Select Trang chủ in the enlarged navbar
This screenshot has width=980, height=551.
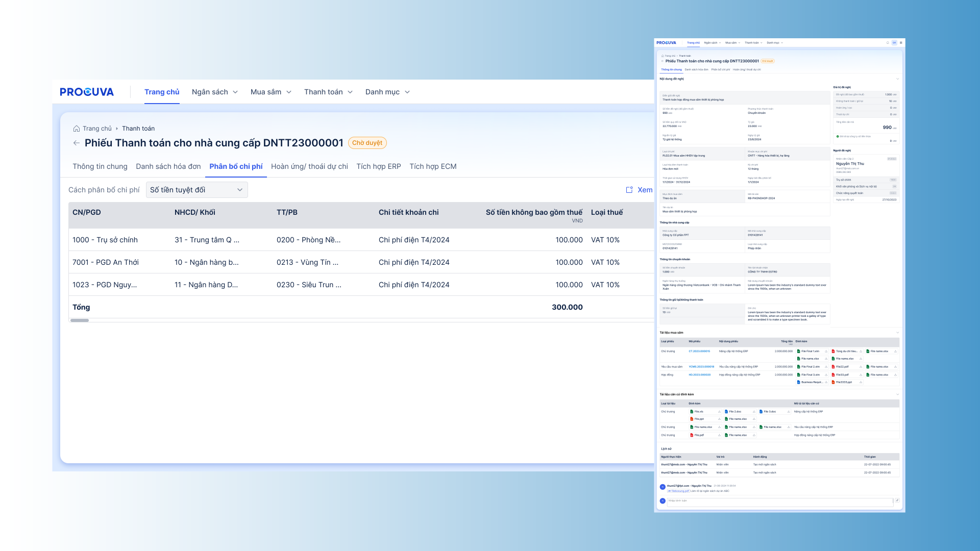pyautogui.click(x=162, y=92)
